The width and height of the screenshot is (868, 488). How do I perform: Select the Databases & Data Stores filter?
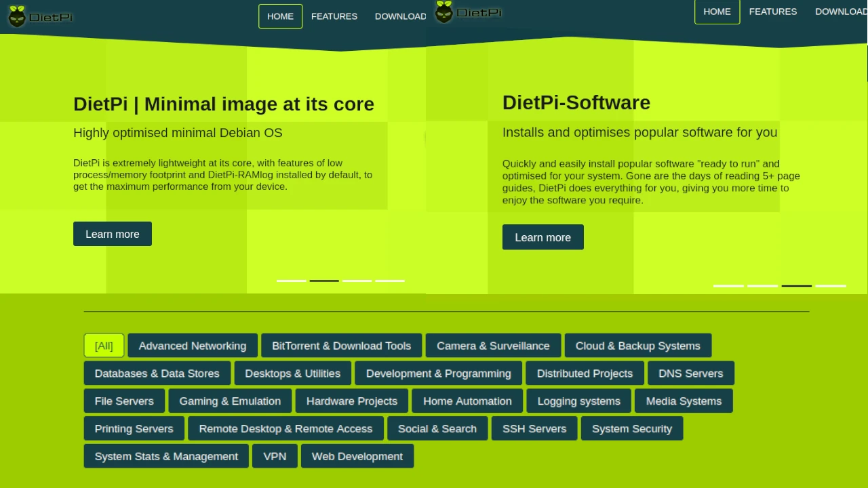(157, 373)
